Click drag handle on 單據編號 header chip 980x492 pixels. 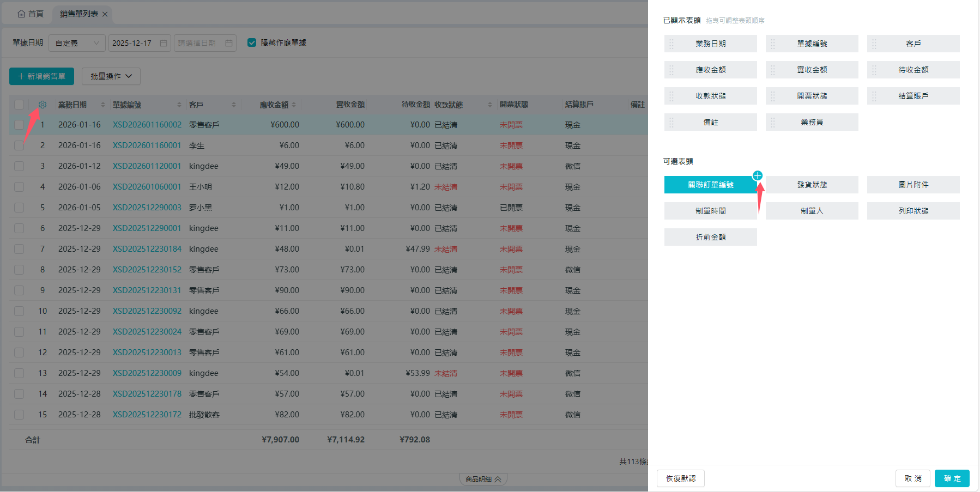773,44
